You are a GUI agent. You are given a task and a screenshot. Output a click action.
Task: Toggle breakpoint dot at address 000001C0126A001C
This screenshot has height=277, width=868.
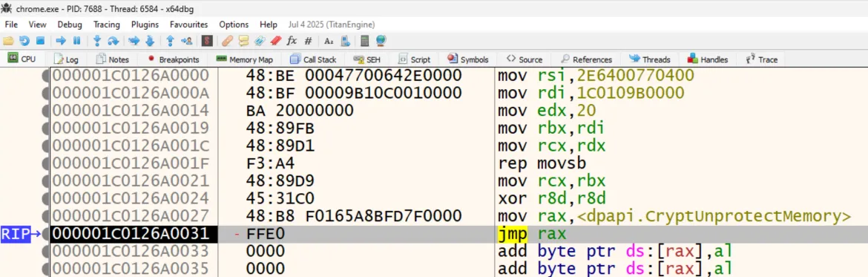tap(45, 146)
